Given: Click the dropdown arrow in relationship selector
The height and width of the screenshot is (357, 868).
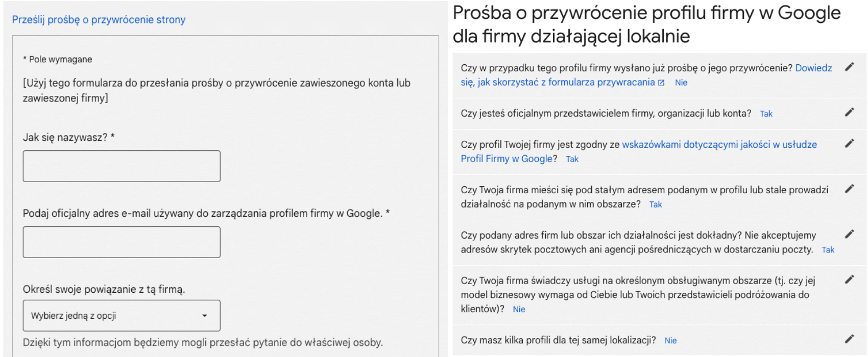Looking at the screenshot, I should click(x=205, y=316).
